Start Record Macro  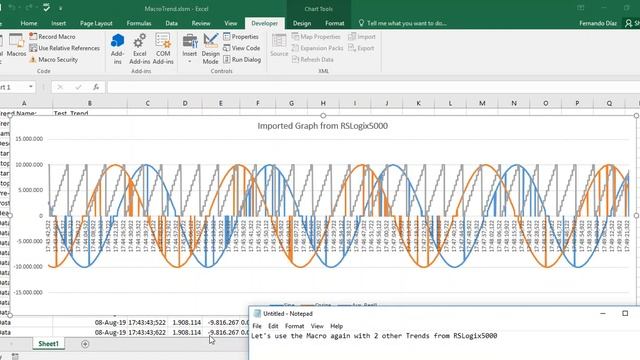(52, 37)
